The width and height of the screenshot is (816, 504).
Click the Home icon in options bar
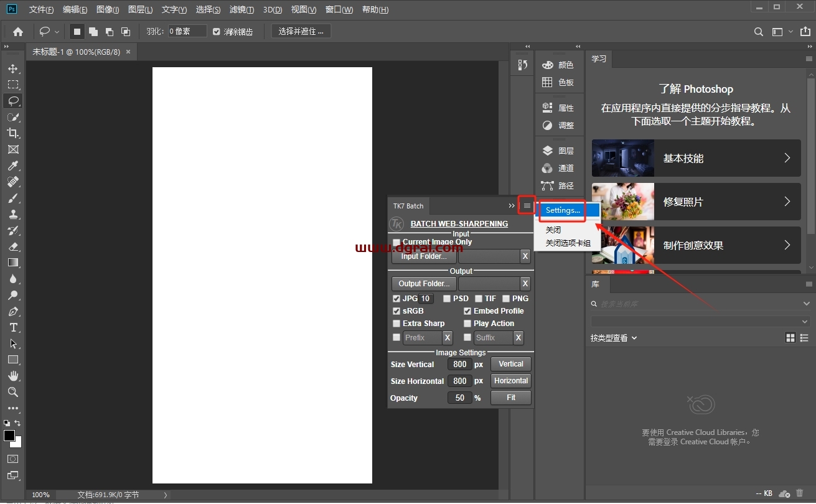coord(18,31)
